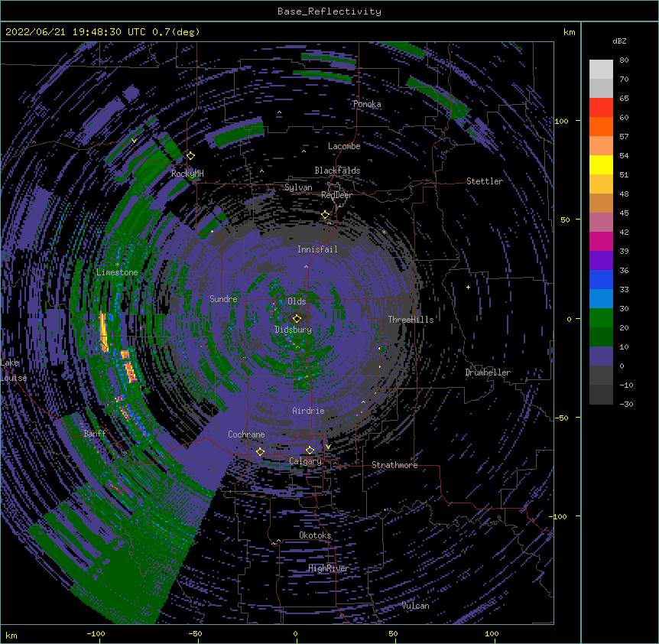
Task: Click the RockyMH label
Action: tap(187, 174)
